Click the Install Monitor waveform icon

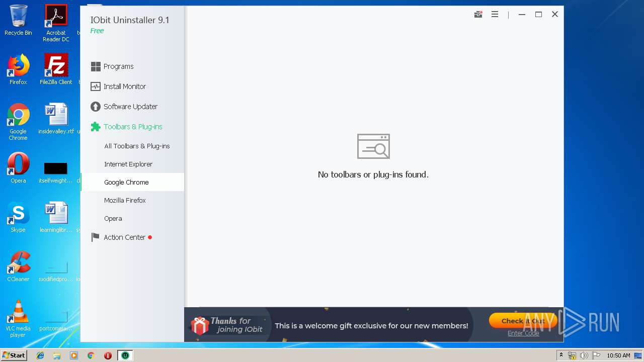pyautogui.click(x=96, y=86)
